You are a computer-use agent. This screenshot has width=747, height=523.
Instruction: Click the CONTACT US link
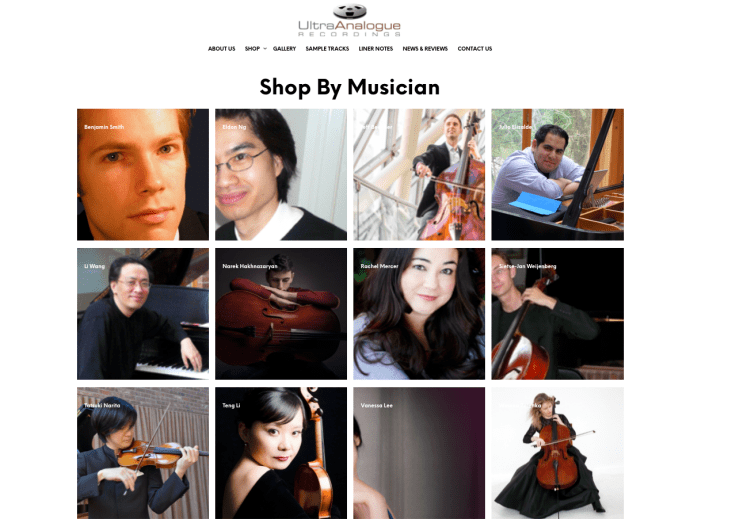pyautogui.click(x=474, y=49)
